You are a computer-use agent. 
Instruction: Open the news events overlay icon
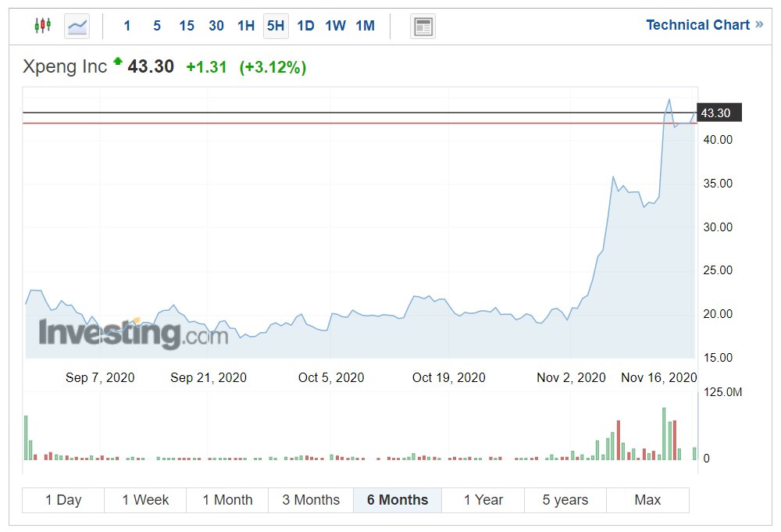point(423,26)
